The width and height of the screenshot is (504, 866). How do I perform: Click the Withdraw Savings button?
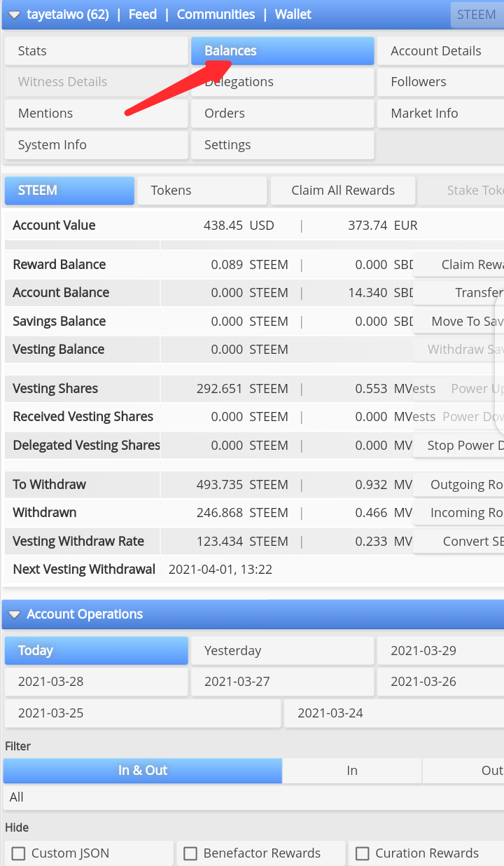tap(458, 350)
